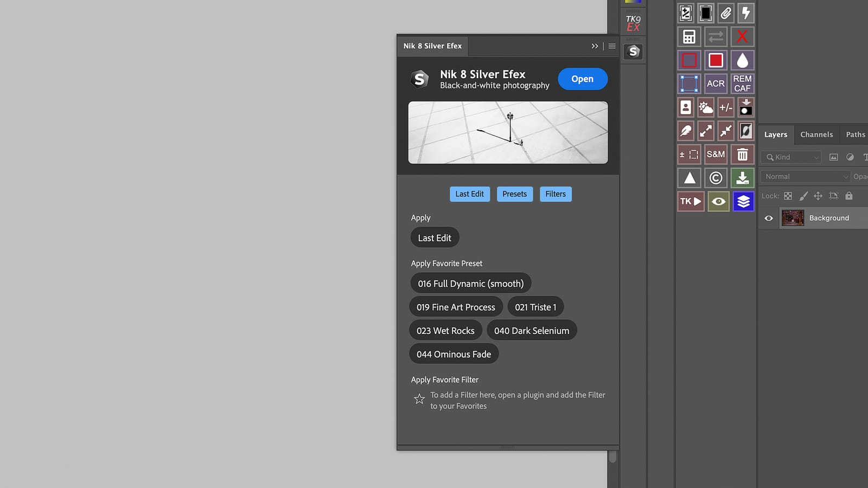Click the copyright symbol icon

[x=715, y=178]
